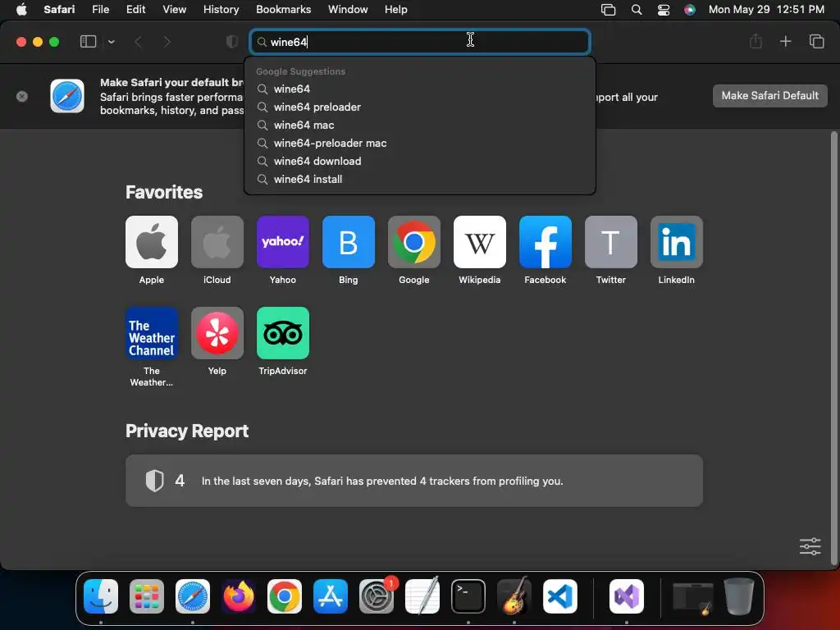
Task: Open Visual Studio from the Dock
Action: point(627,596)
